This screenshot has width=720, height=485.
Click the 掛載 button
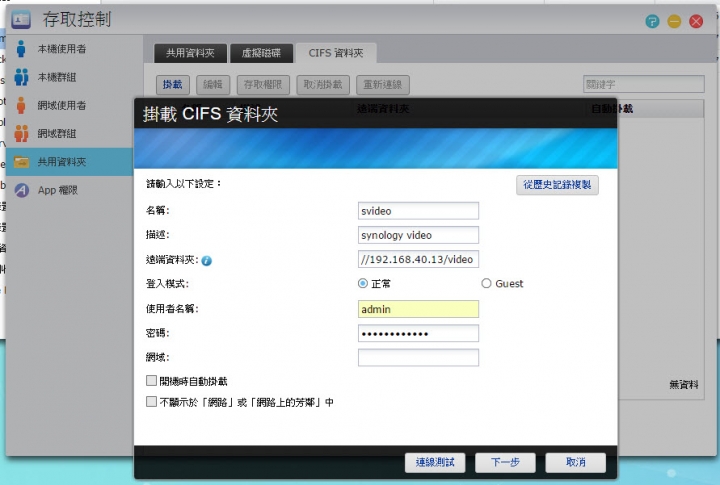[173, 85]
